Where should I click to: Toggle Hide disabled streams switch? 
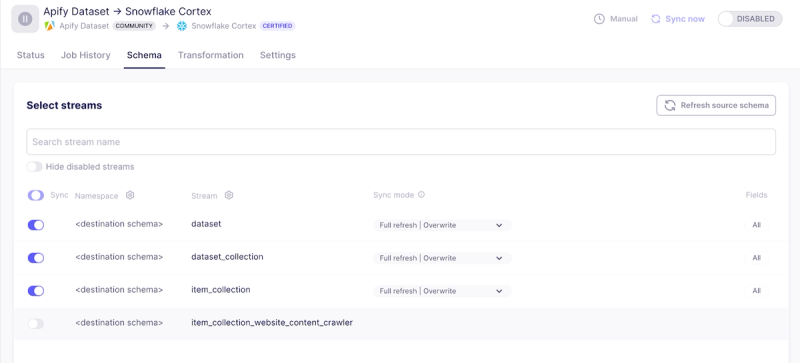(34, 166)
